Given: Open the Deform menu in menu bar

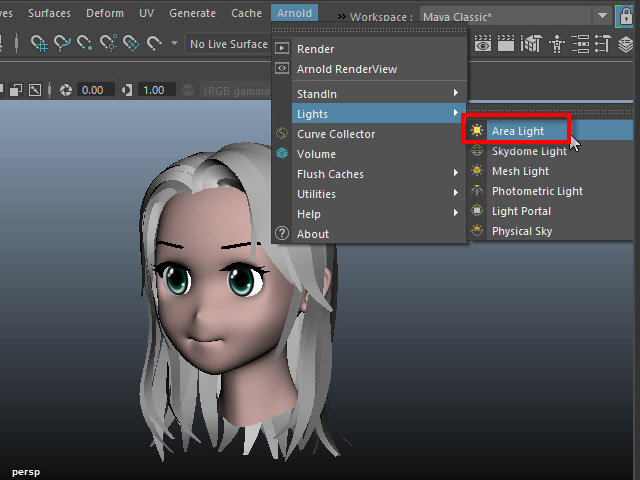Looking at the screenshot, I should coord(105,13).
